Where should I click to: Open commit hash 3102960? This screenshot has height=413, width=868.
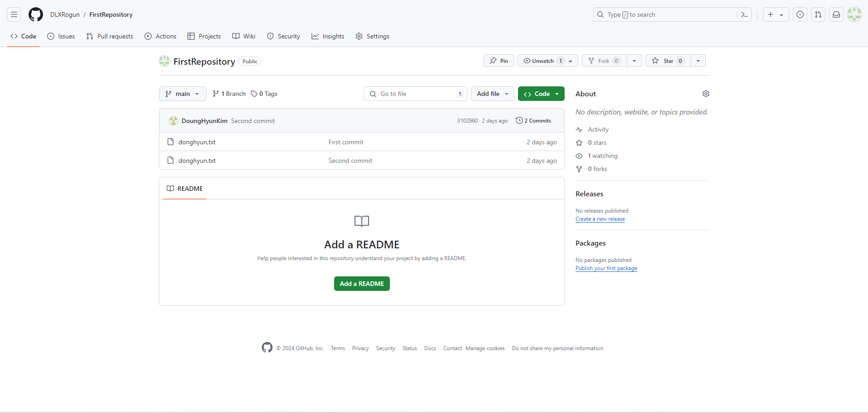(x=467, y=121)
